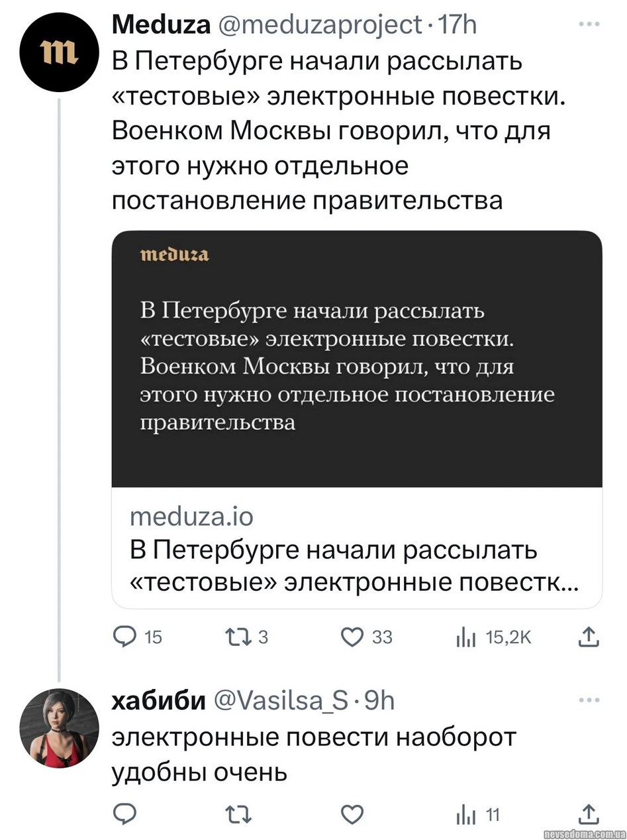
Task: Open Meduza profile avatar
Action: click(x=59, y=52)
